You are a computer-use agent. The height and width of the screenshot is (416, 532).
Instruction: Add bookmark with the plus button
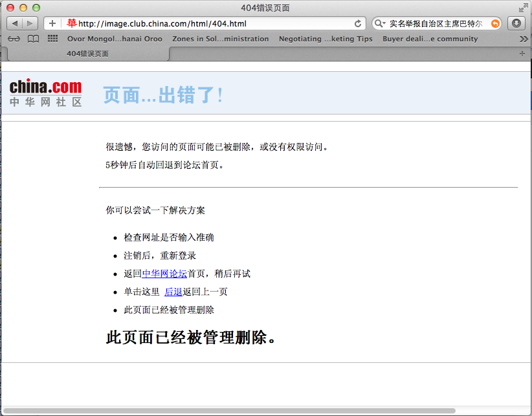click(52, 23)
